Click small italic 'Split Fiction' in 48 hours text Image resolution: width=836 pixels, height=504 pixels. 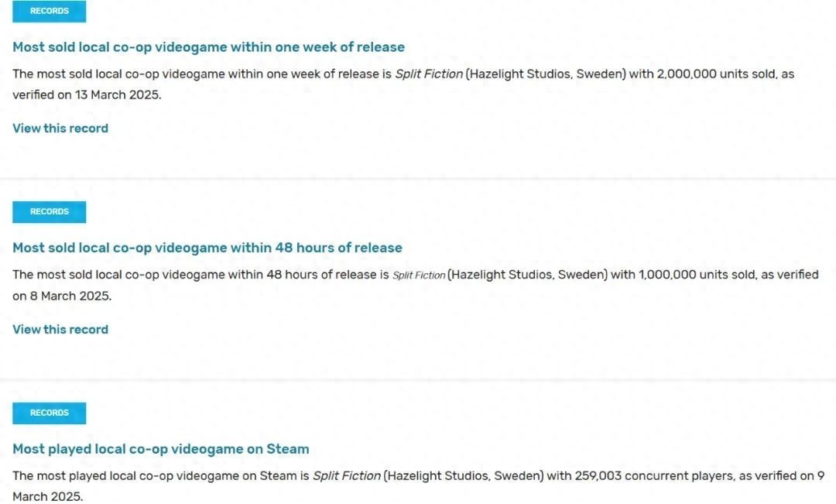(419, 275)
